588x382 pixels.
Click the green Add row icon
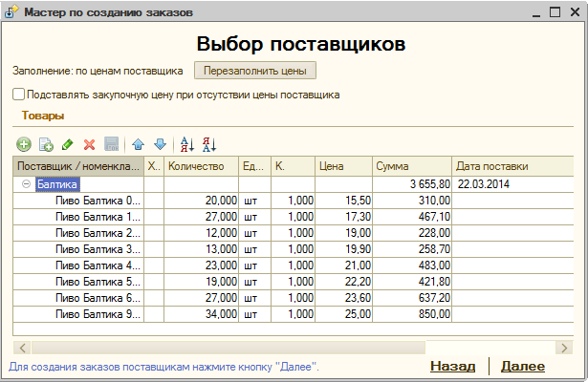pyautogui.click(x=24, y=144)
